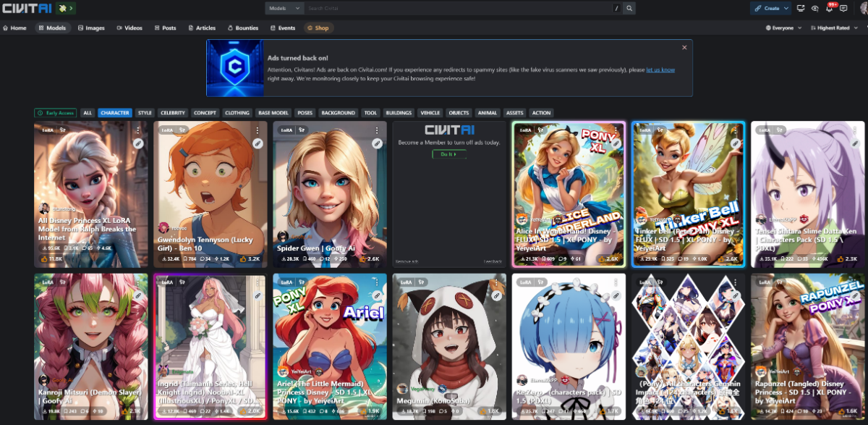Open Ariel card three-dot menu
Screen dimensions: 868x425
376,282
